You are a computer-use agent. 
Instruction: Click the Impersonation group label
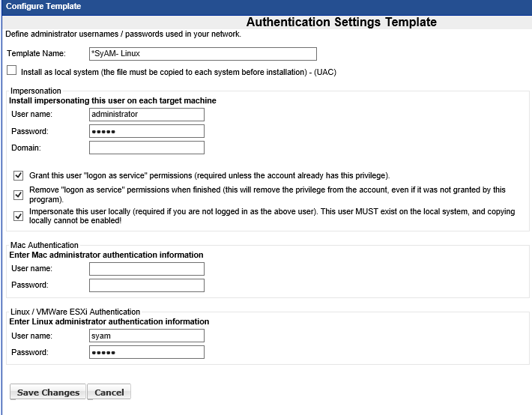36,91
